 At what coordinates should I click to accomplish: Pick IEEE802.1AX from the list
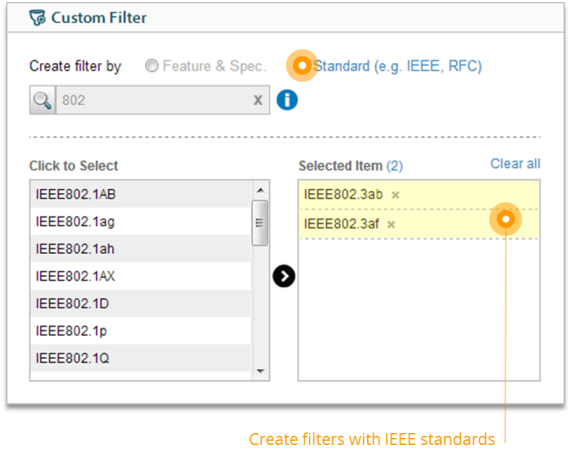point(141,276)
